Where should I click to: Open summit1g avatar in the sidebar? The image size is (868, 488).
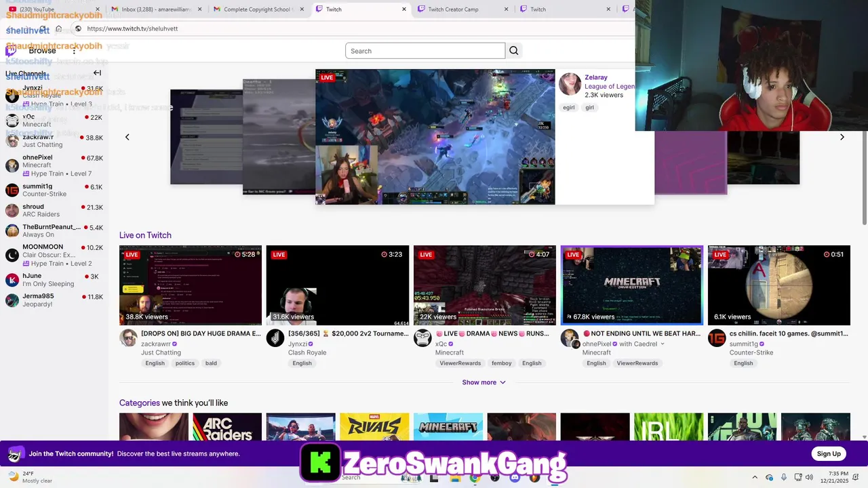(x=12, y=190)
